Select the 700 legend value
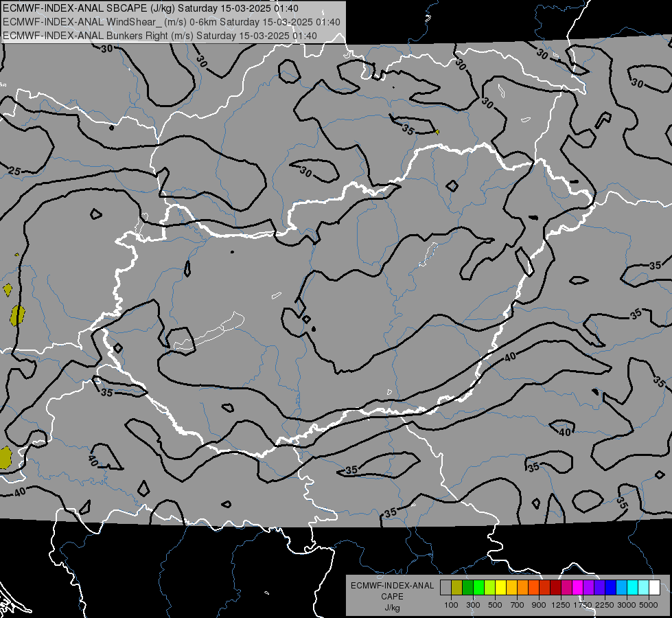The width and height of the screenshot is (672, 618). tap(518, 605)
